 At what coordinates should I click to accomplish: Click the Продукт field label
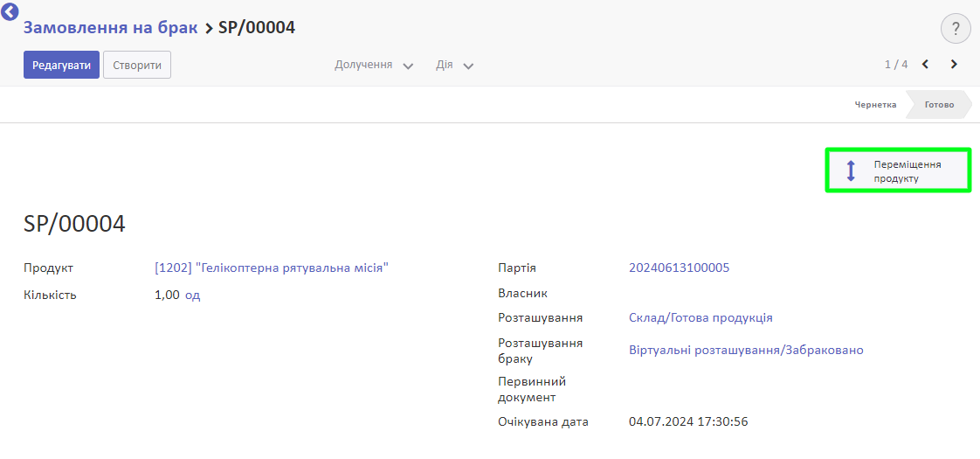click(48, 268)
